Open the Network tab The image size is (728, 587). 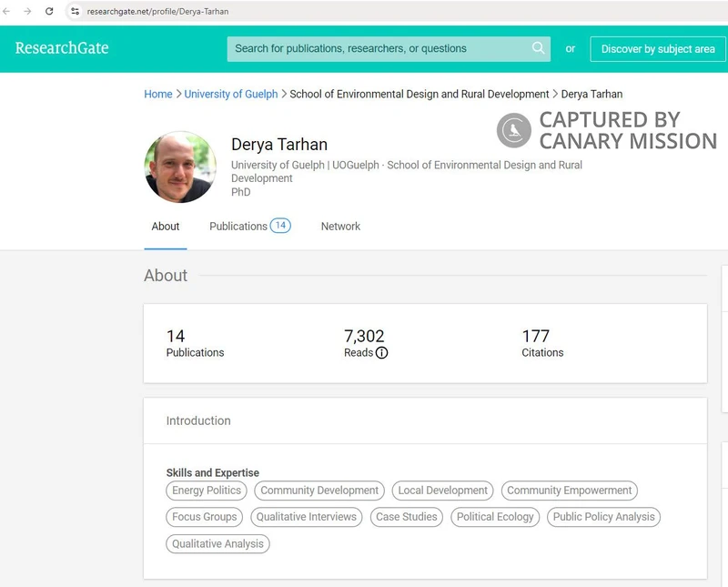[x=340, y=226]
